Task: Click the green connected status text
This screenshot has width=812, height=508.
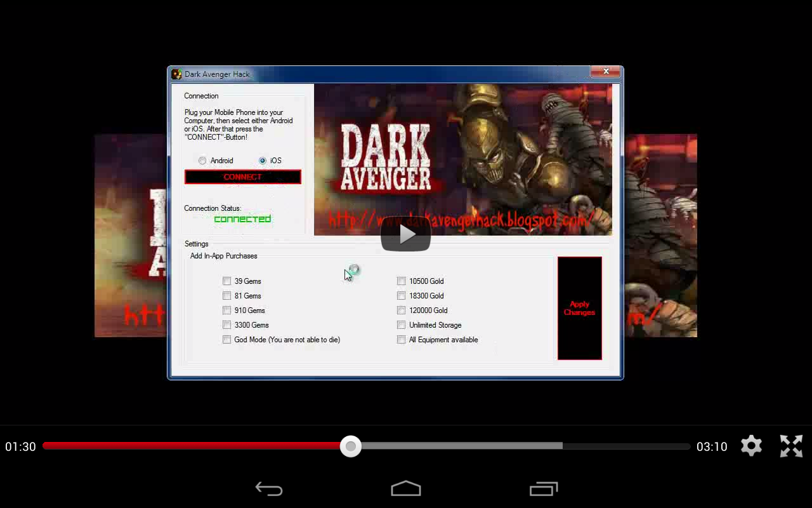Action: 242,219
